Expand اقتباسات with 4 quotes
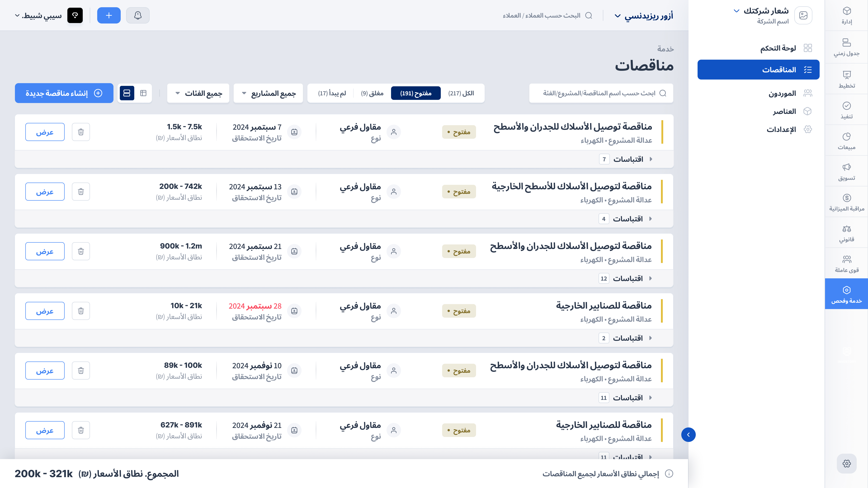Viewport: 868px width, 488px height. coord(626,219)
